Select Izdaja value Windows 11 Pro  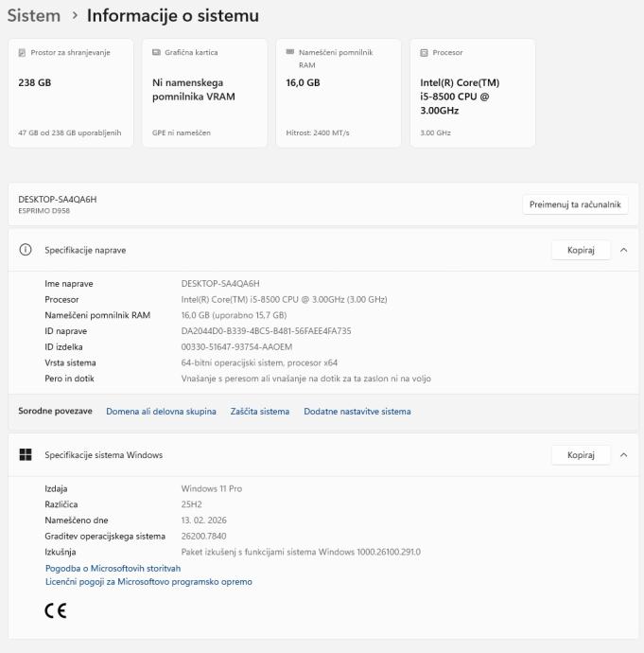point(212,488)
